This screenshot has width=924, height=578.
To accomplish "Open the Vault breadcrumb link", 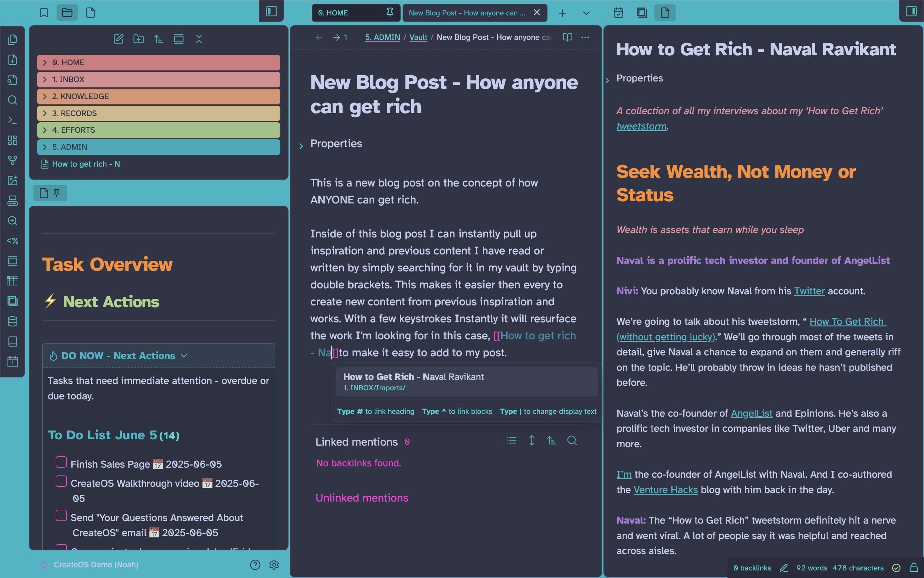I will pos(418,37).
